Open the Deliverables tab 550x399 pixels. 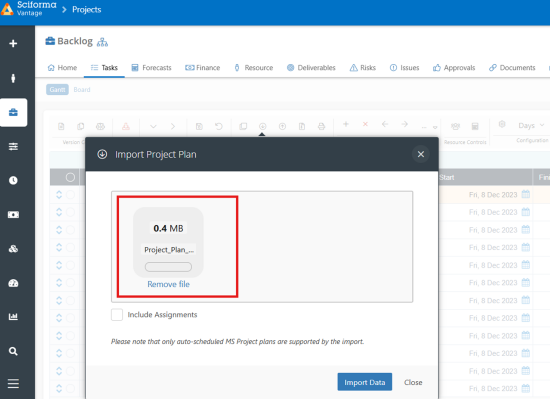pos(311,68)
